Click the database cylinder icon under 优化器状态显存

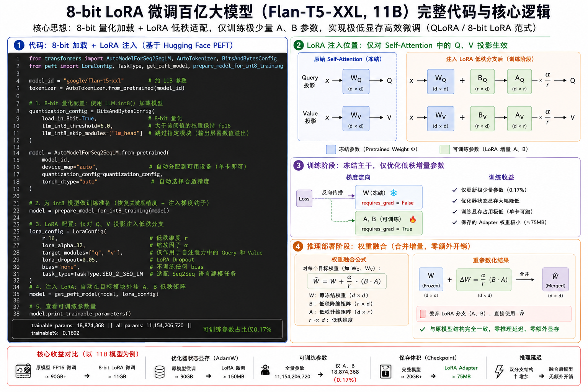coord(160,372)
